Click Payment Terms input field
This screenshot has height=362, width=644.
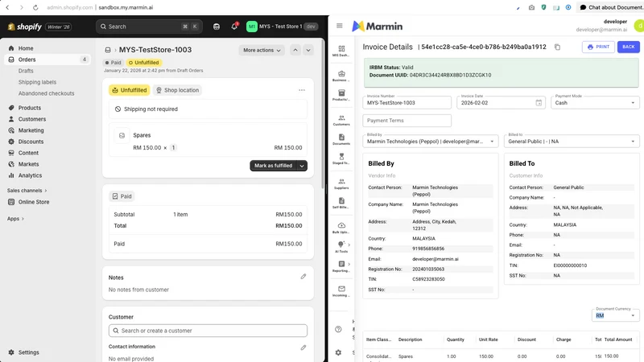click(x=407, y=120)
